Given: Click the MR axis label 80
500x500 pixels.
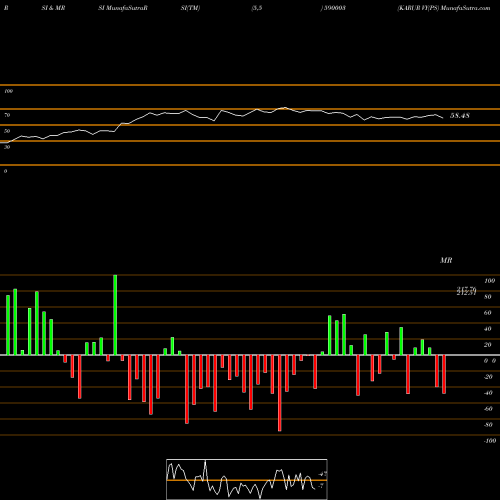Looking at the screenshot, I should 488,297.
